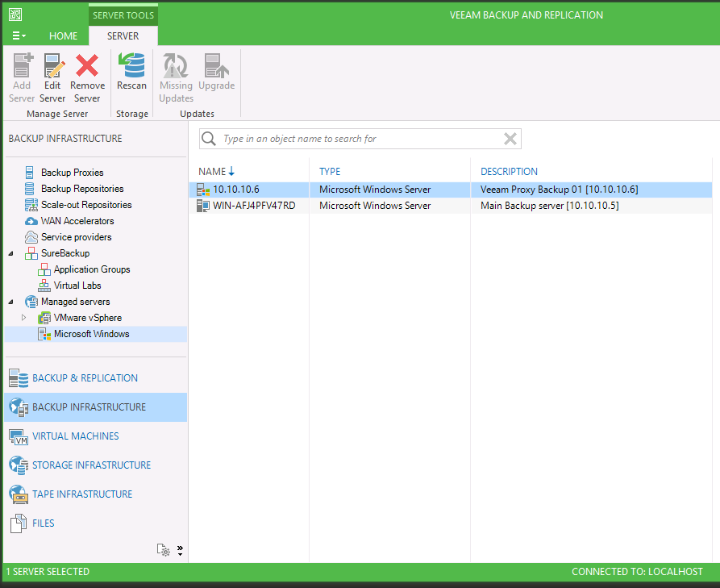
Task: Click the Tape Infrastructure view icon
Action: 19,494
